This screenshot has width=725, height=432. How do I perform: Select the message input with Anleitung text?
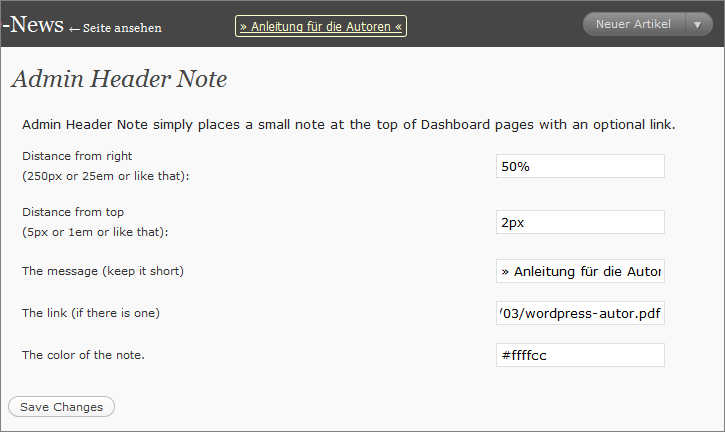coord(580,271)
